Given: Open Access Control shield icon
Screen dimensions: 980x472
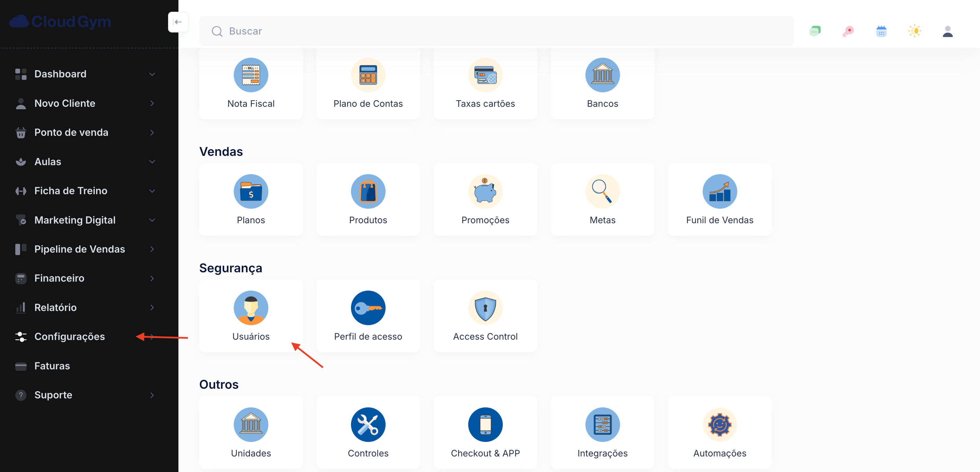Looking at the screenshot, I should coord(485,308).
